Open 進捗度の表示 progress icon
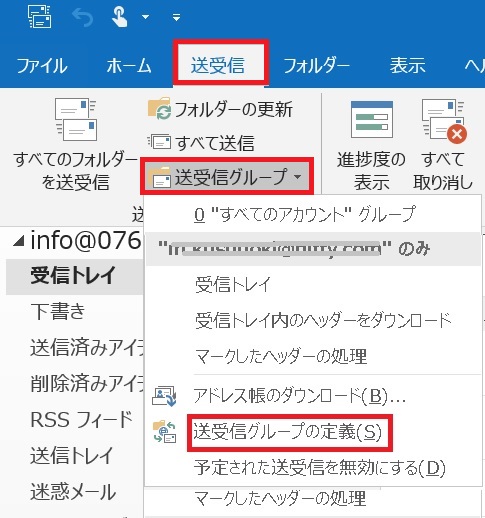Viewport: 485px width, 518px height. [x=372, y=119]
